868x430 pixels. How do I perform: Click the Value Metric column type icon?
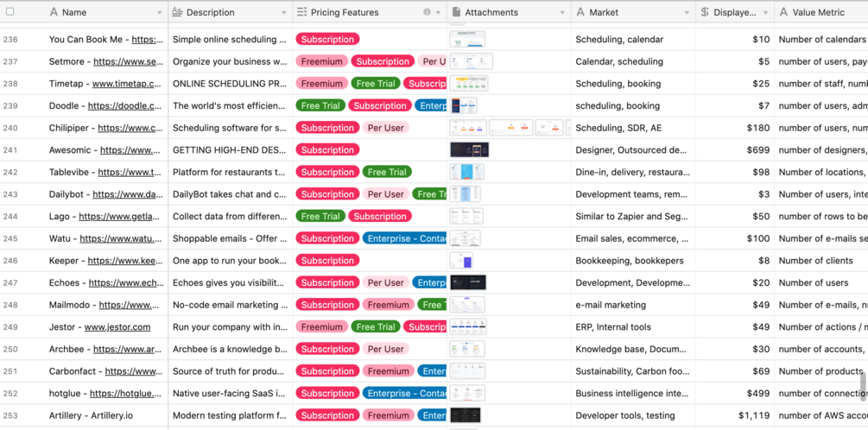click(x=783, y=12)
